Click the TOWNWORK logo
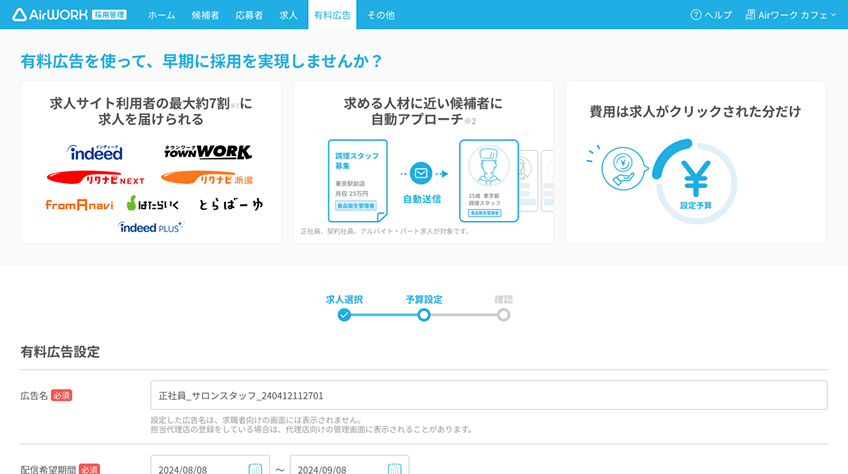Viewport: 848px width, 474px height. (x=208, y=152)
